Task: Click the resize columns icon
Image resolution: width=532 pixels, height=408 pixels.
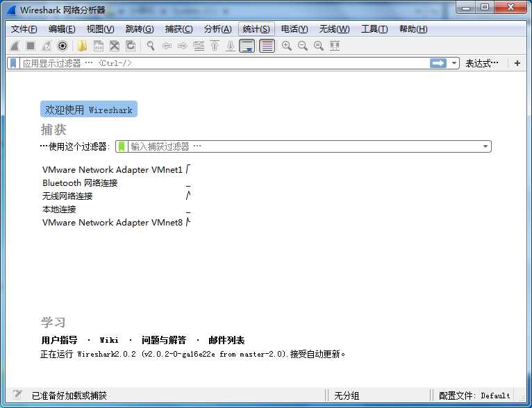Action: pos(335,46)
